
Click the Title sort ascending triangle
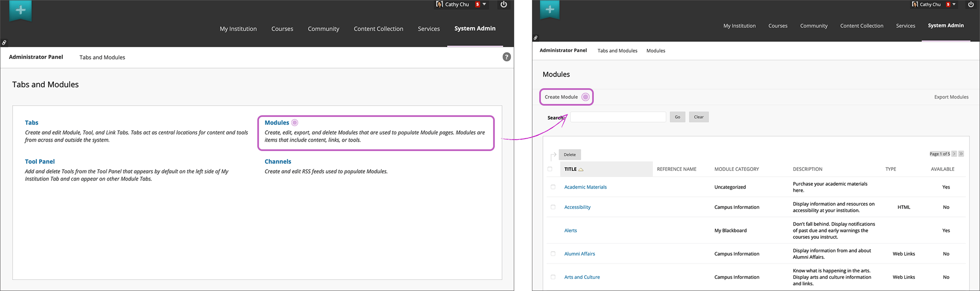tap(581, 169)
